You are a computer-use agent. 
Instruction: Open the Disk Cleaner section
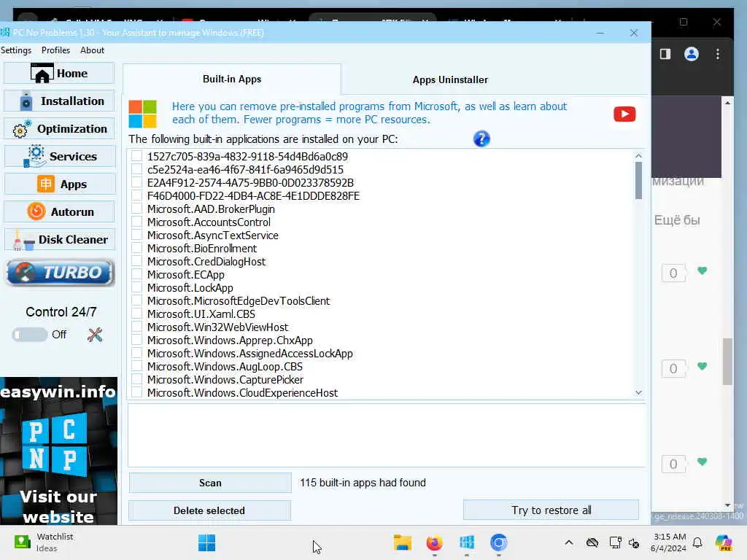point(59,239)
